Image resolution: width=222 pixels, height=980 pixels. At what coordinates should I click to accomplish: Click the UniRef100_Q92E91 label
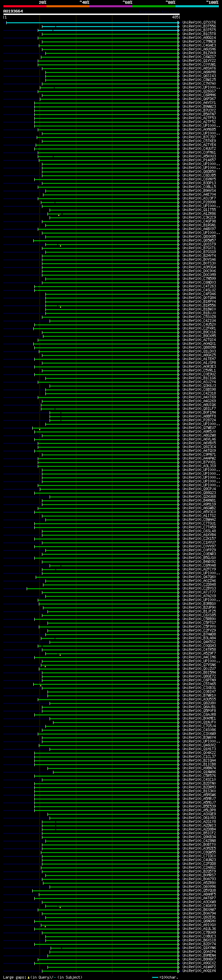click(199, 917)
